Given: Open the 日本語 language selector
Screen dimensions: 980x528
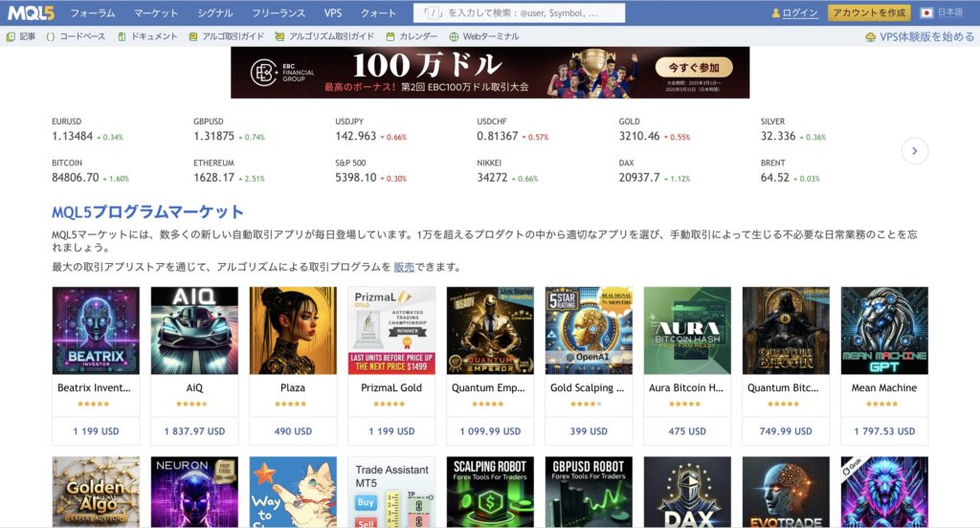Looking at the screenshot, I should (x=942, y=12).
